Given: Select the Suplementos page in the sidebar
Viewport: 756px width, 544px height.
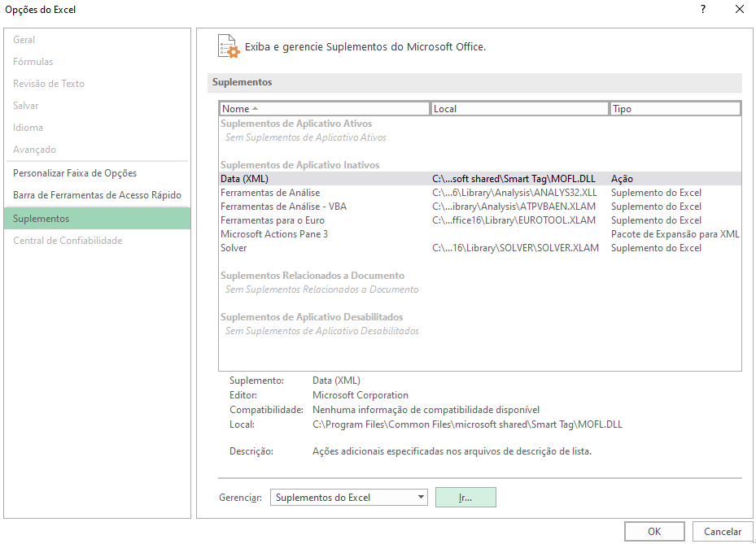Looking at the screenshot, I should tap(47, 218).
